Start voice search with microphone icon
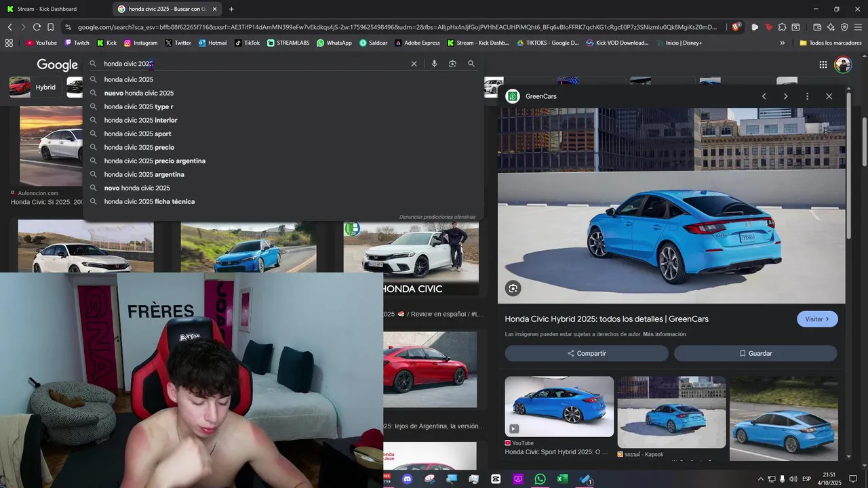 (434, 64)
